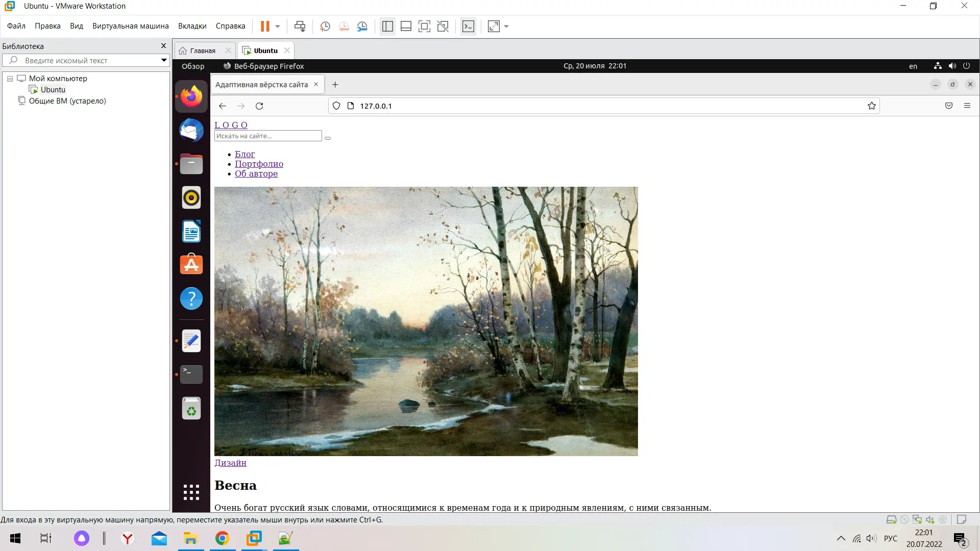This screenshot has height=551, width=980.
Task: Open the Ubuntu system power menu icon
Action: 966,66
